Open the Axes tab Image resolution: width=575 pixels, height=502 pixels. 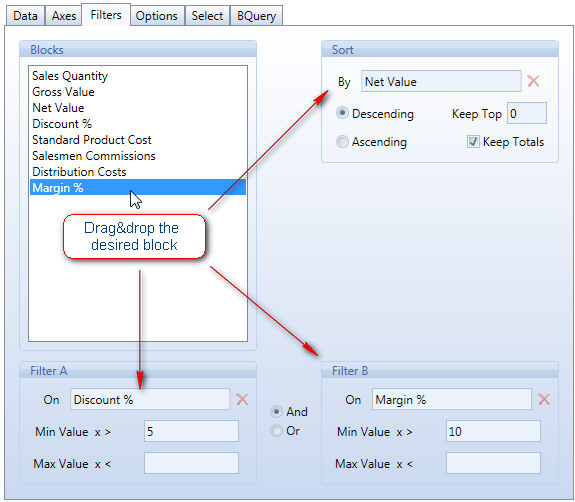64,16
